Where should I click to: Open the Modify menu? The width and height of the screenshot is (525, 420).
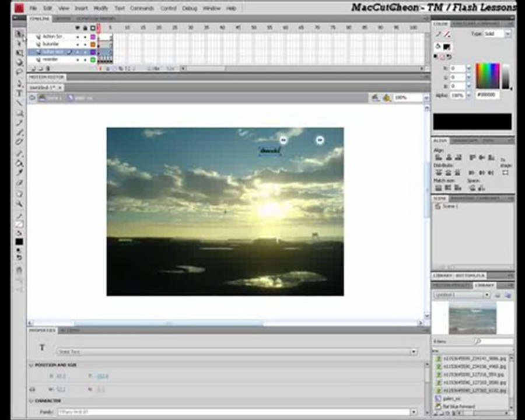[100, 8]
